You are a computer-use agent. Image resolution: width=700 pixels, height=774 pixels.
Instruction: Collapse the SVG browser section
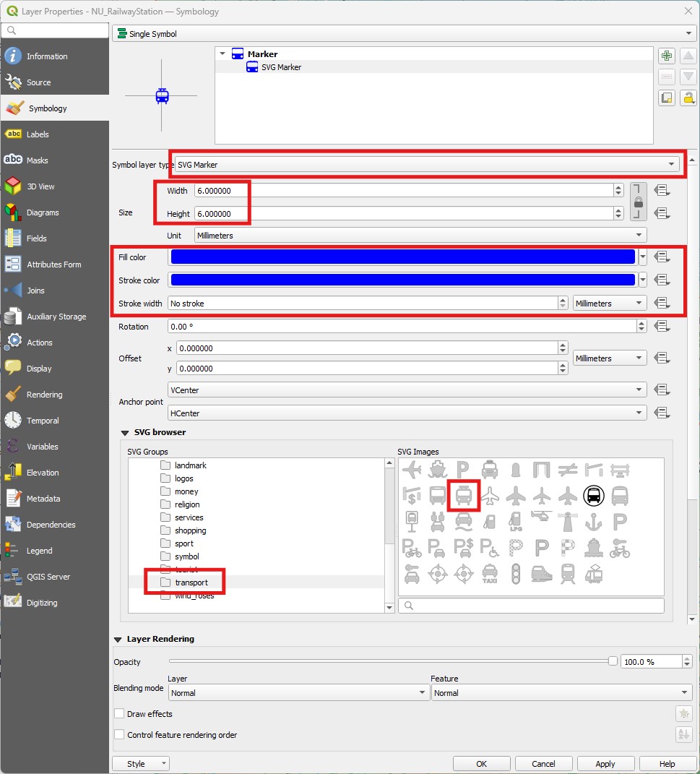point(125,432)
